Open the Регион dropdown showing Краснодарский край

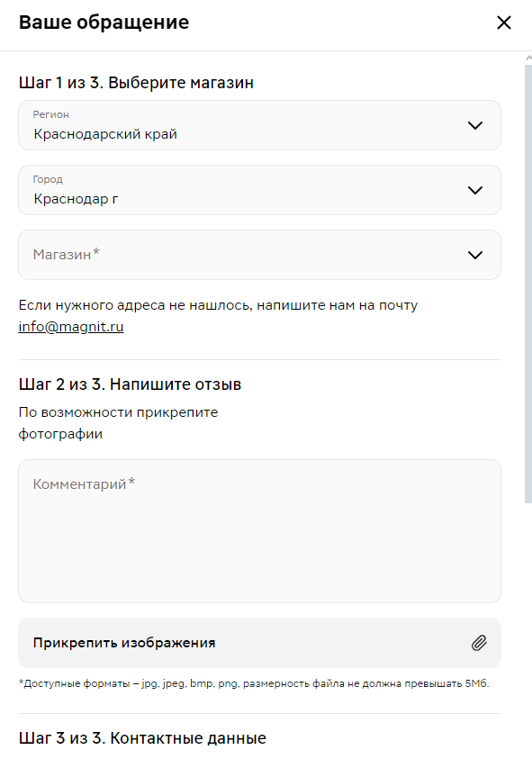tap(259, 125)
